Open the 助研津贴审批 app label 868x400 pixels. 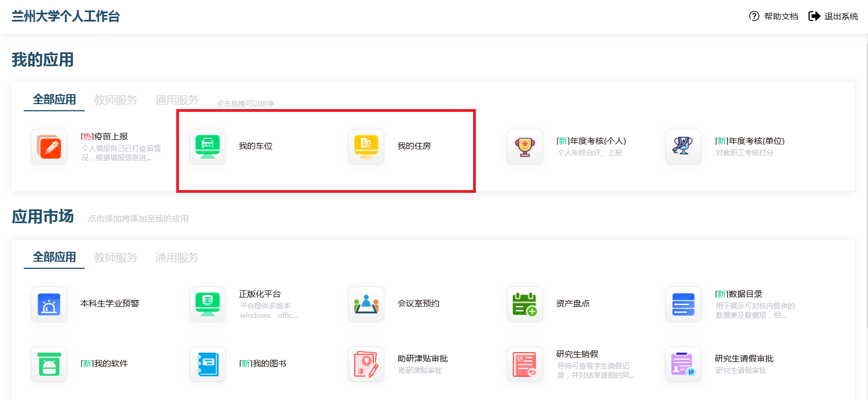coord(422,359)
